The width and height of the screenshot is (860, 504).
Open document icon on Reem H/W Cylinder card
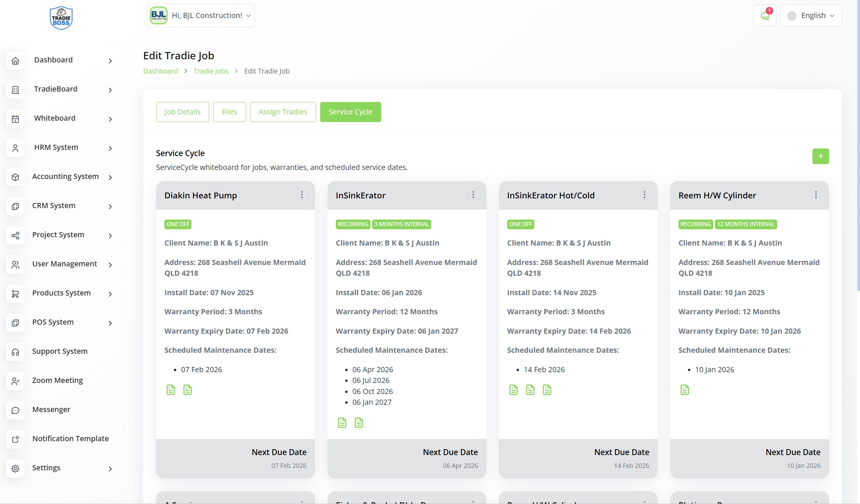click(x=684, y=390)
